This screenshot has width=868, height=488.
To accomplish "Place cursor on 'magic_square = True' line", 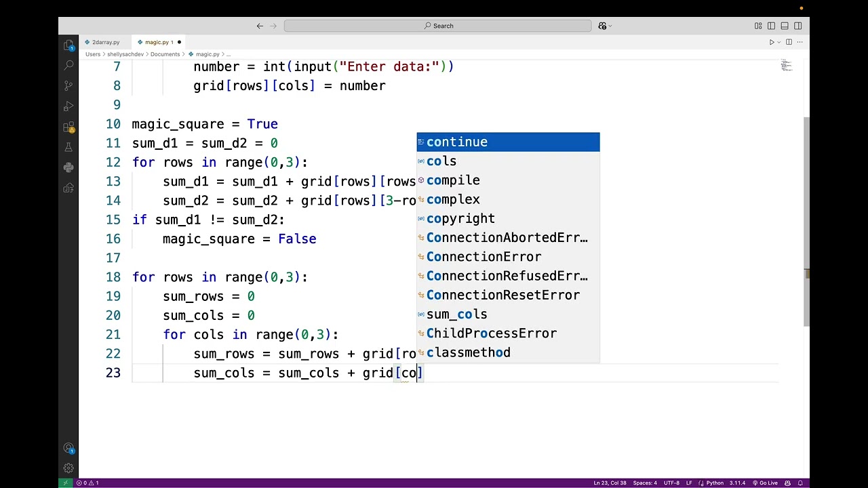I will coord(205,124).
